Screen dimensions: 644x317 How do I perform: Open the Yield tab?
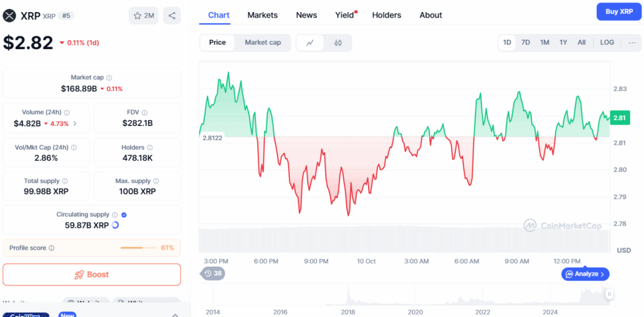[345, 15]
